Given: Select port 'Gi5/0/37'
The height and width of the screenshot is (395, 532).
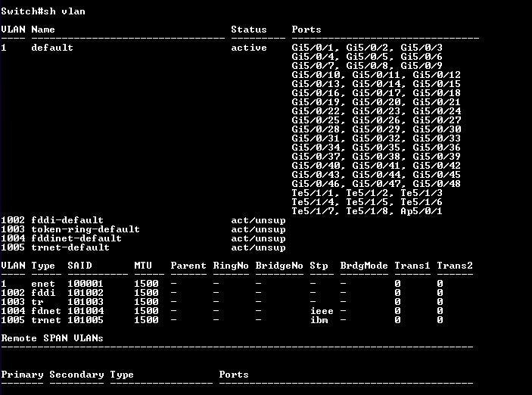Looking at the screenshot, I should 316,157.
